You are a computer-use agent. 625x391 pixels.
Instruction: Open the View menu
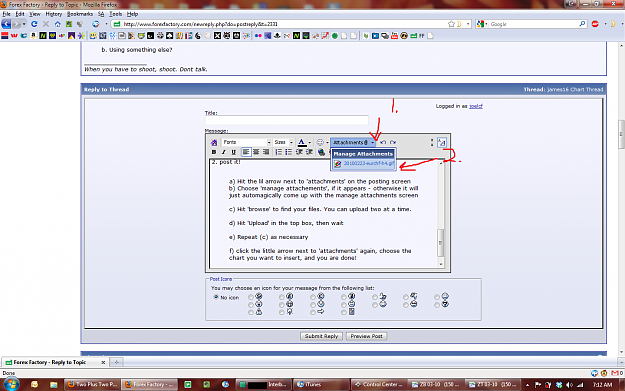pyautogui.click(x=35, y=14)
